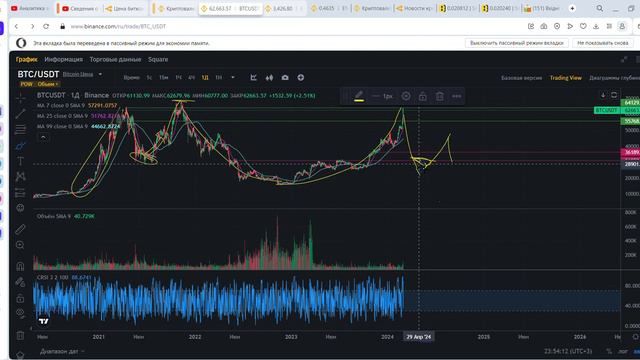The width and height of the screenshot is (640, 360).
Task: Select the zoom in tool
Action: click(20, 245)
